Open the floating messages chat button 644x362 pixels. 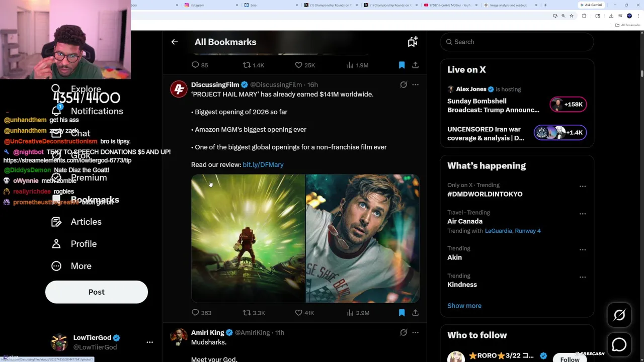[x=619, y=344]
